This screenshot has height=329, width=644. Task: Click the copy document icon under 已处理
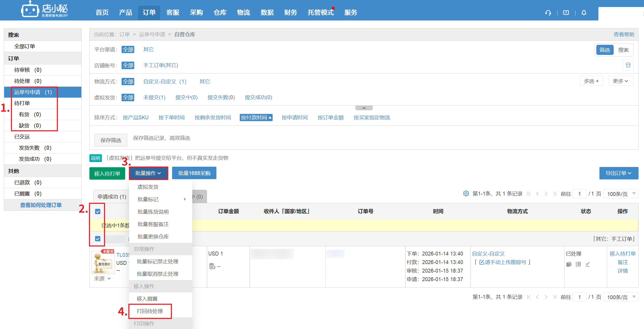point(569,264)
